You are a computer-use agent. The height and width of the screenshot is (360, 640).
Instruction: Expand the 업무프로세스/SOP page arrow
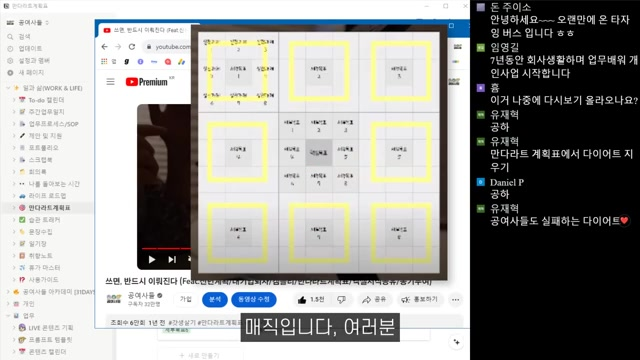click(14, 124)
